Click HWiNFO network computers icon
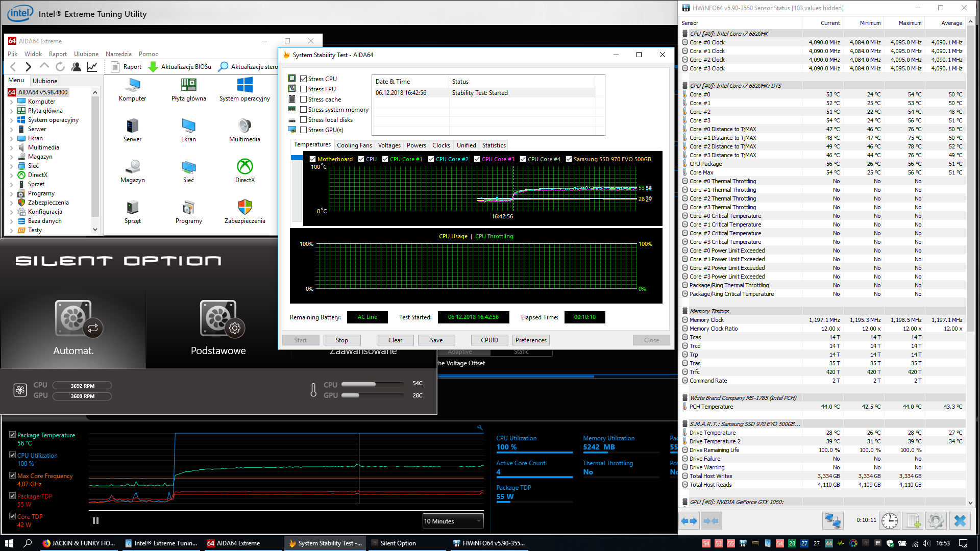The width and height of the screenshot is (980, 551). pyautogui.click(x=832, y=521)
